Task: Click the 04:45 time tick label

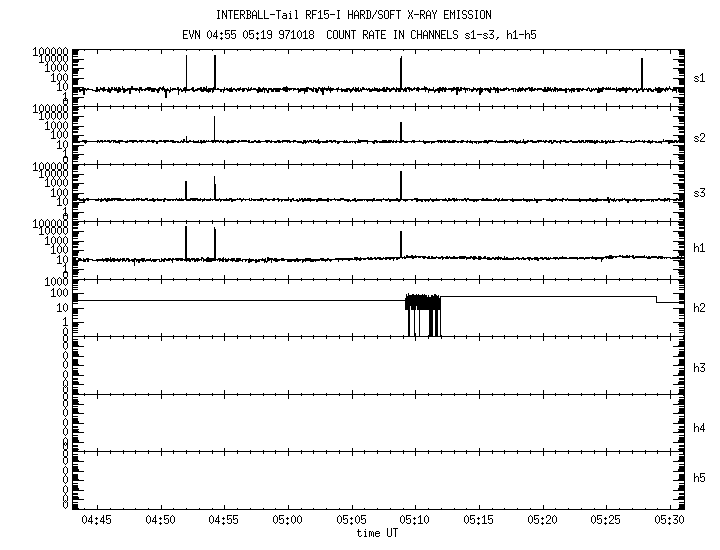Action: [x=97, y=521]
